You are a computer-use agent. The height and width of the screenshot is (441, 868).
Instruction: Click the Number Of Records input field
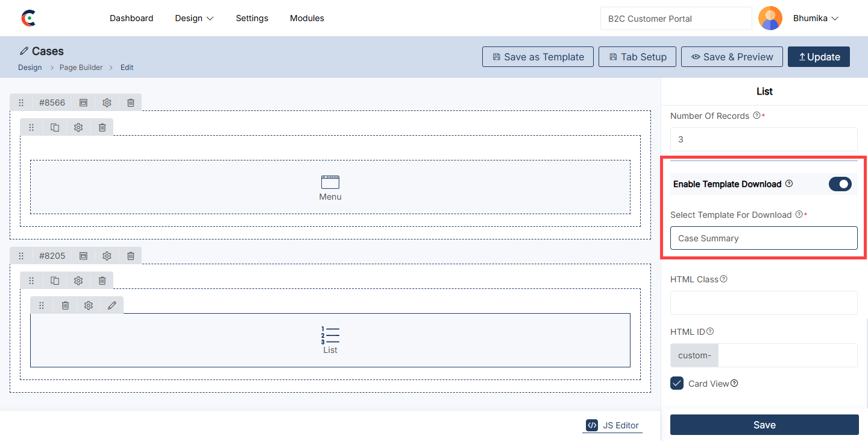[764, 139]
